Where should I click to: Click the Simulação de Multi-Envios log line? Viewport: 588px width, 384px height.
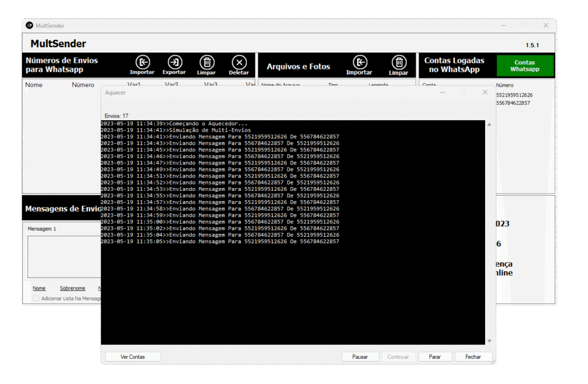176,130
